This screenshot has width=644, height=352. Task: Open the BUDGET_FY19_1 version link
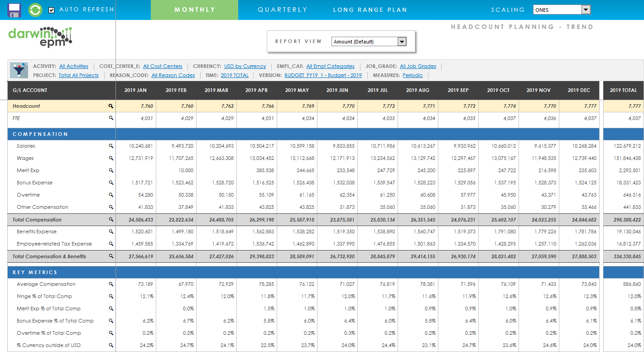pos(323,75)
